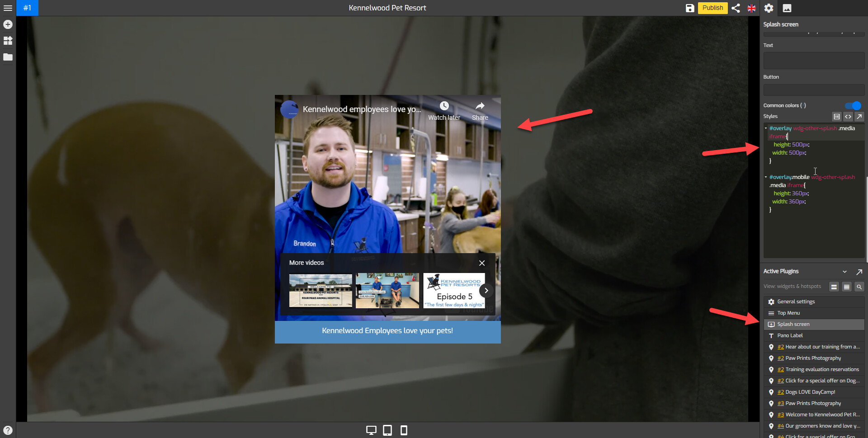
Task: Collapse the Active Plugins section chevron
Action: pos(844,272)
